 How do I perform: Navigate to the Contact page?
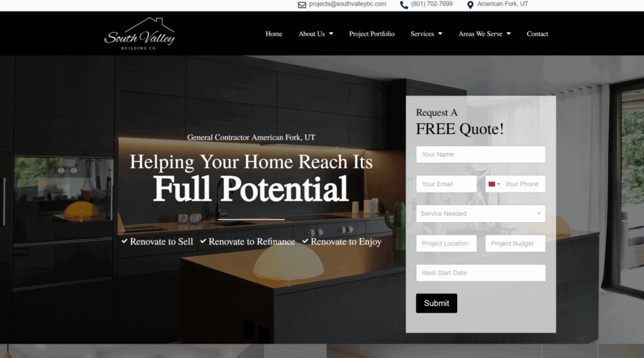pyautogui.click(x=537, y=34)
